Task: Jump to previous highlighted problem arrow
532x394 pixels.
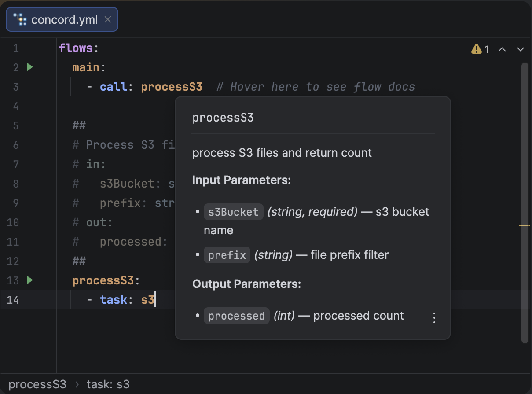Action: tap(502, 49)
